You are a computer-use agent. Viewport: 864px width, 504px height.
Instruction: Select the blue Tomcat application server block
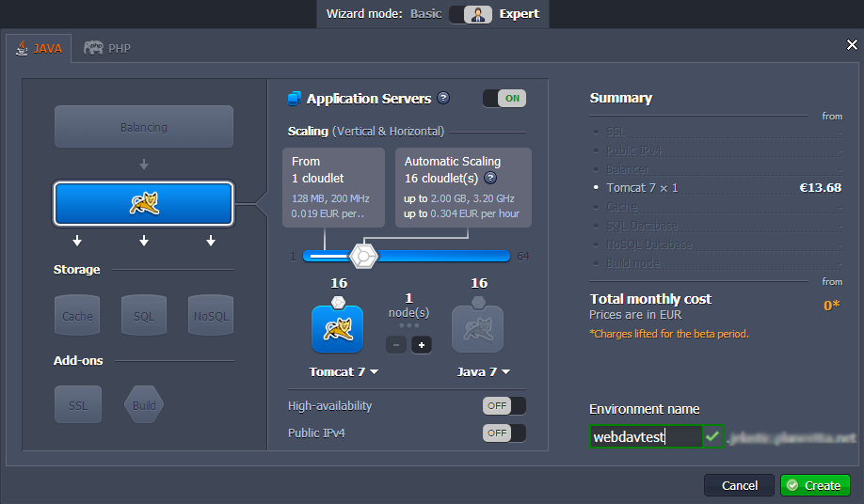144,204
